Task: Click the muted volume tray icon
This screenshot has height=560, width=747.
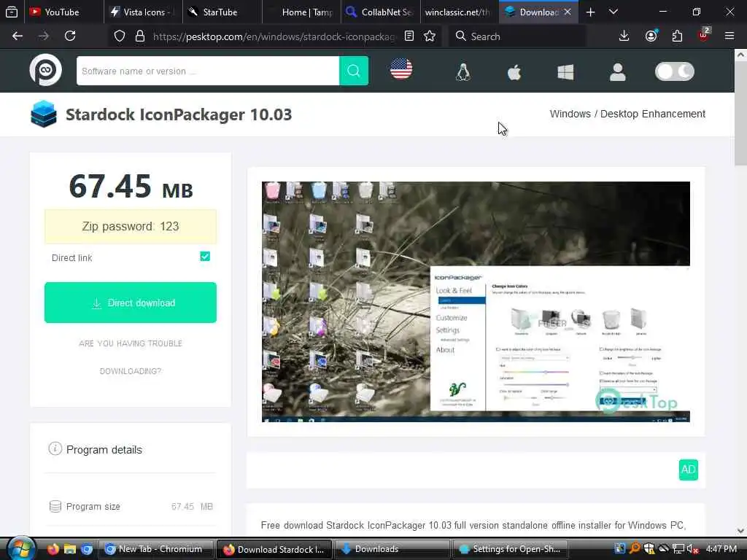Action: pos(692,549)
